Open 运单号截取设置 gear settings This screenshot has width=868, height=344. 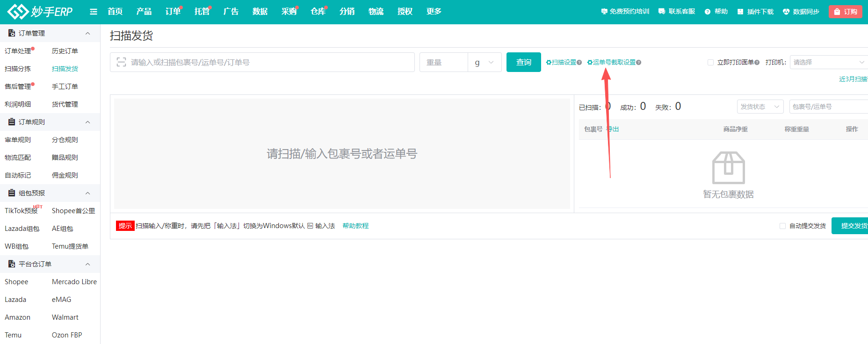(x=590, y=63)
